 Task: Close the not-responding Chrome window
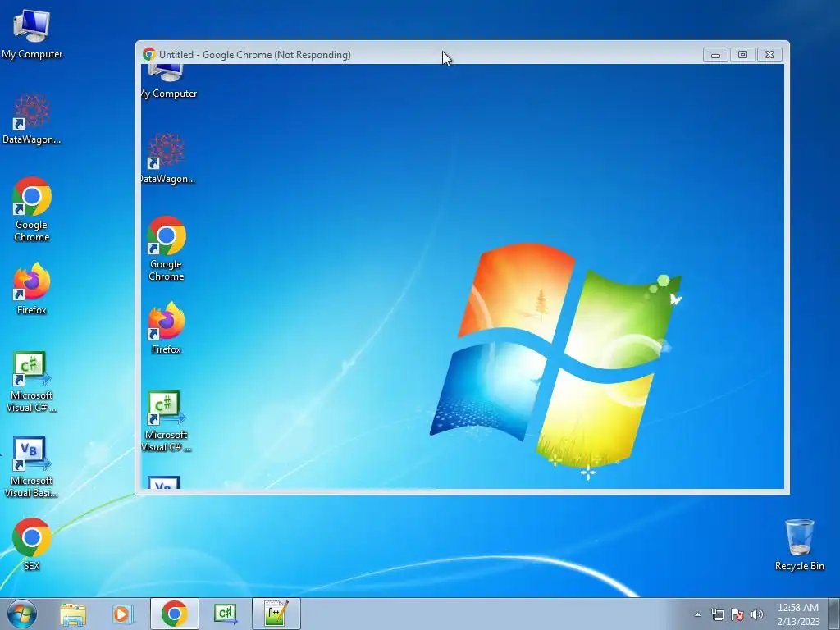[x=769, y=55]
